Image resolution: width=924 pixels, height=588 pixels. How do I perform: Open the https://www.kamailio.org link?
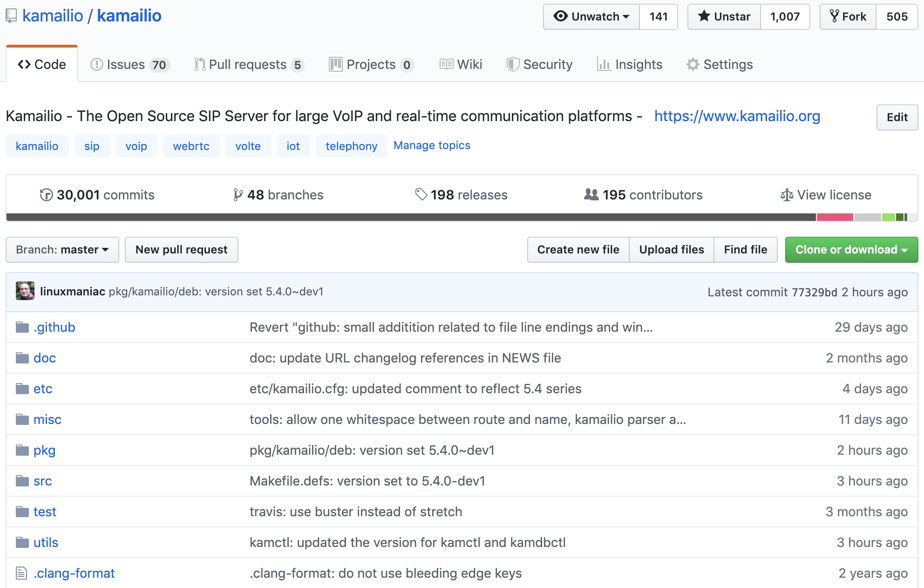737,116
